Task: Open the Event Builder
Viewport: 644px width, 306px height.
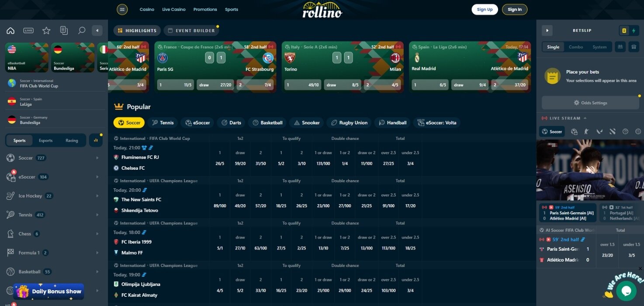Action: pos(191,31)
